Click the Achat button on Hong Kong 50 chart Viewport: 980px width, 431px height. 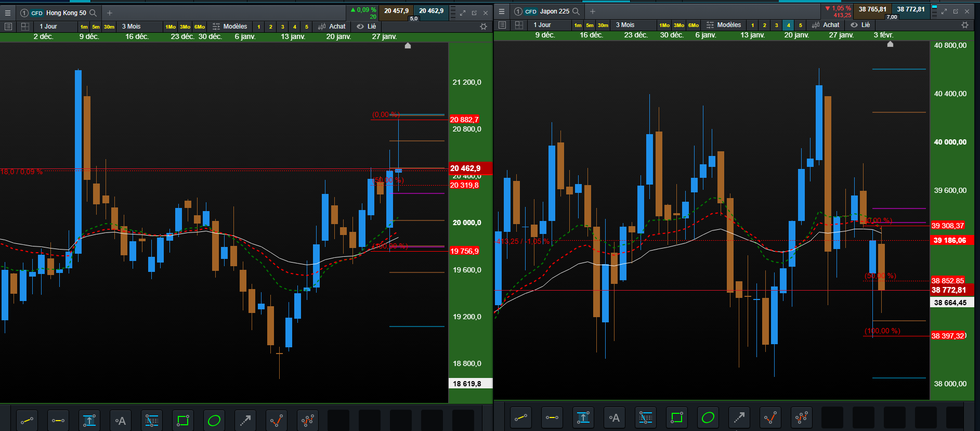(x=332, y=27)
